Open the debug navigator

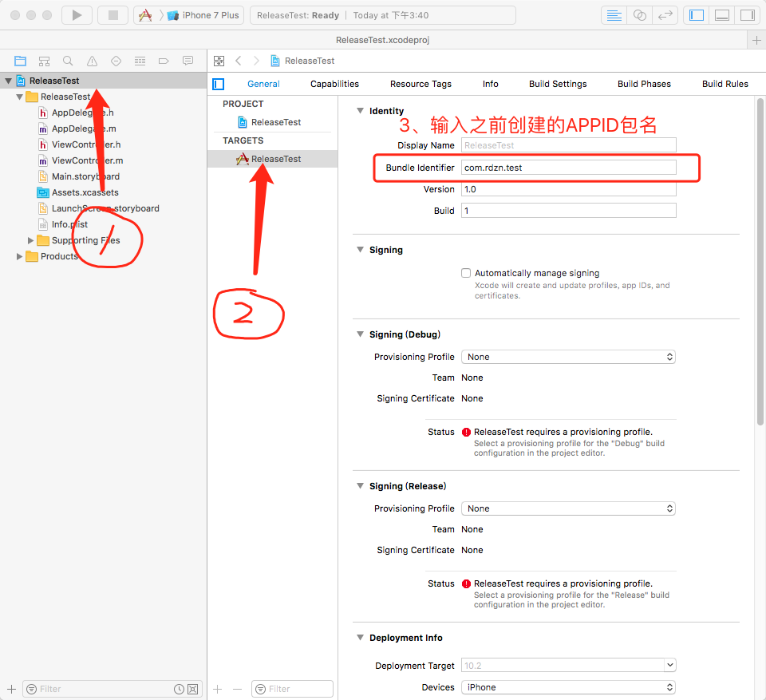[140, 61]
